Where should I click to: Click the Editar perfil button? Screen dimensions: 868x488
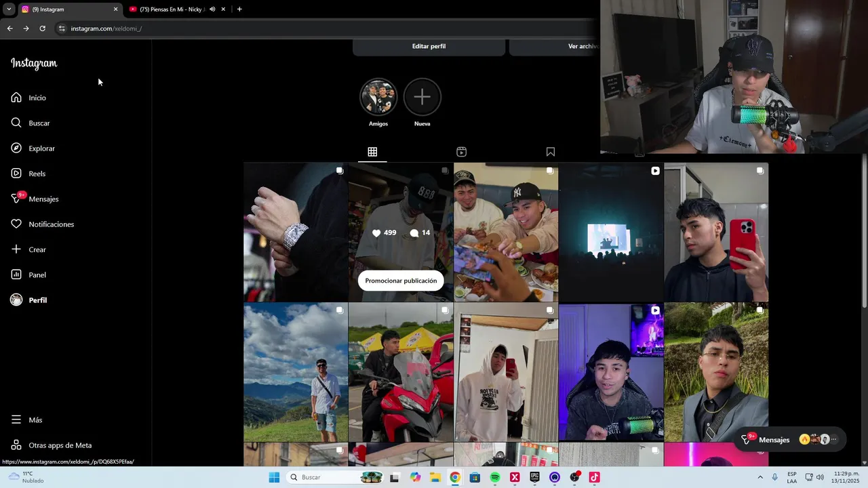click(x=429, y=46)
